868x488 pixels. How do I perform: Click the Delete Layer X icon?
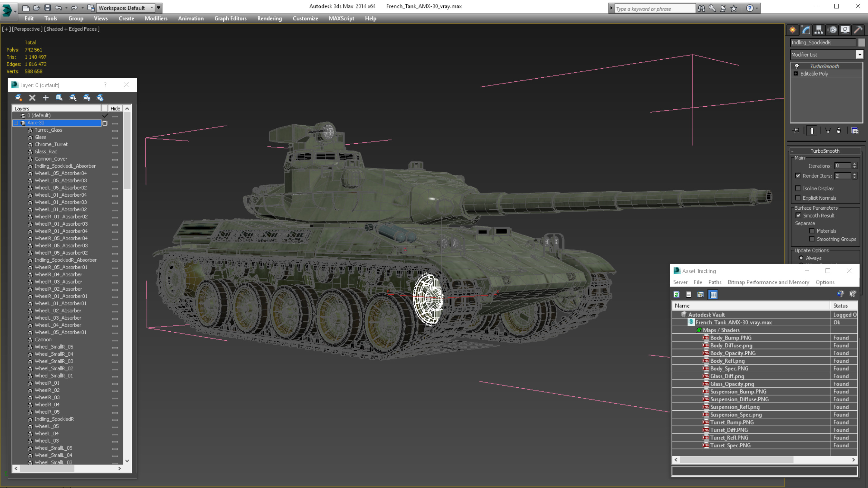(32, 98)
